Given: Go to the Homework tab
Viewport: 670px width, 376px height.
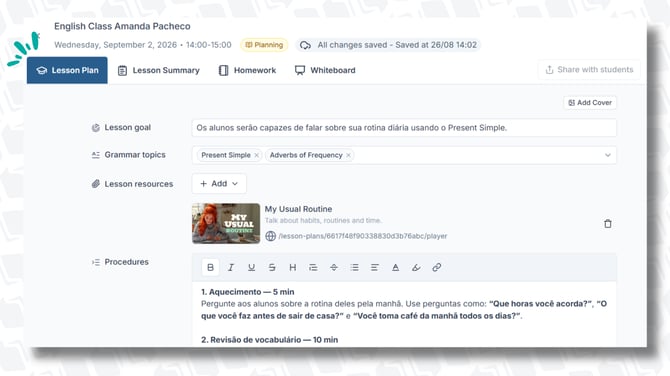Looking at the screenshot, I should (247, 70).
